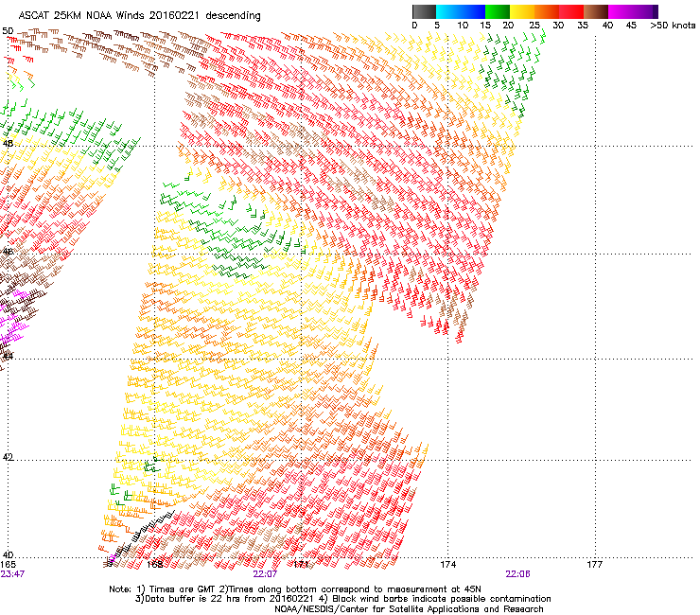Click the '35' legend scale label
This screenshot has height=615, width=700.
[583, 26]
